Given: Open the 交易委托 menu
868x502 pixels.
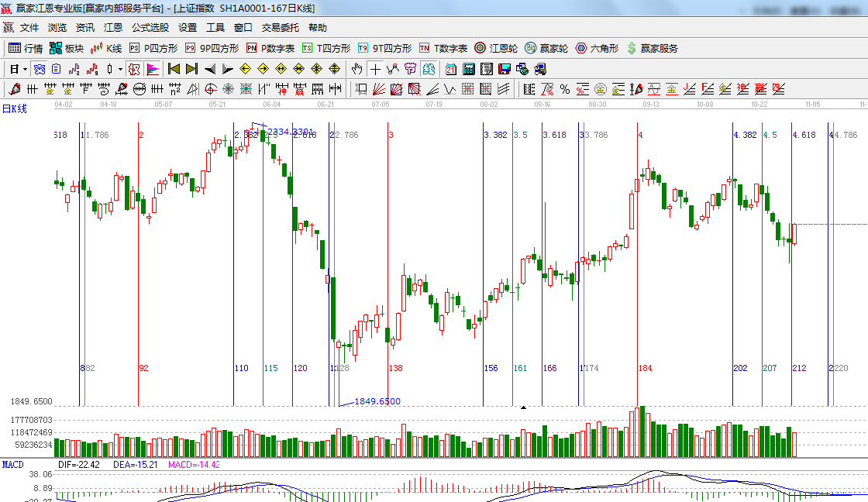Looking at the screenshot, I should coord(280,27).
